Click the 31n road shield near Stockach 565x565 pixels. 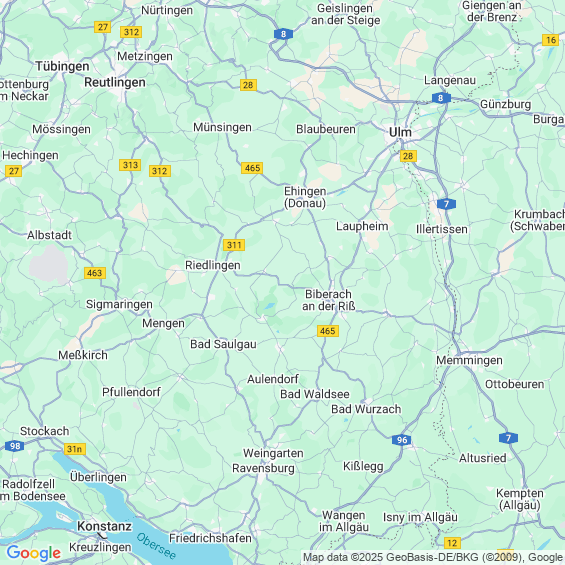(75, 449)
